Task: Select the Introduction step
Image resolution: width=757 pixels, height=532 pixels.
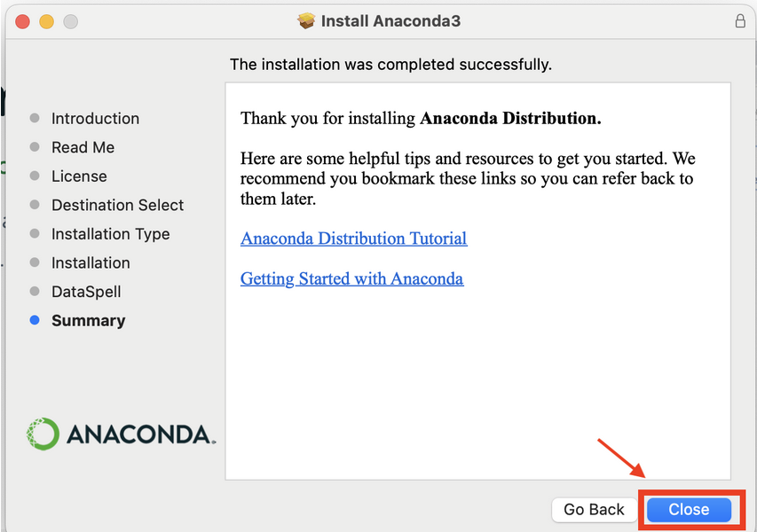Action: click(x=95, y=118)
